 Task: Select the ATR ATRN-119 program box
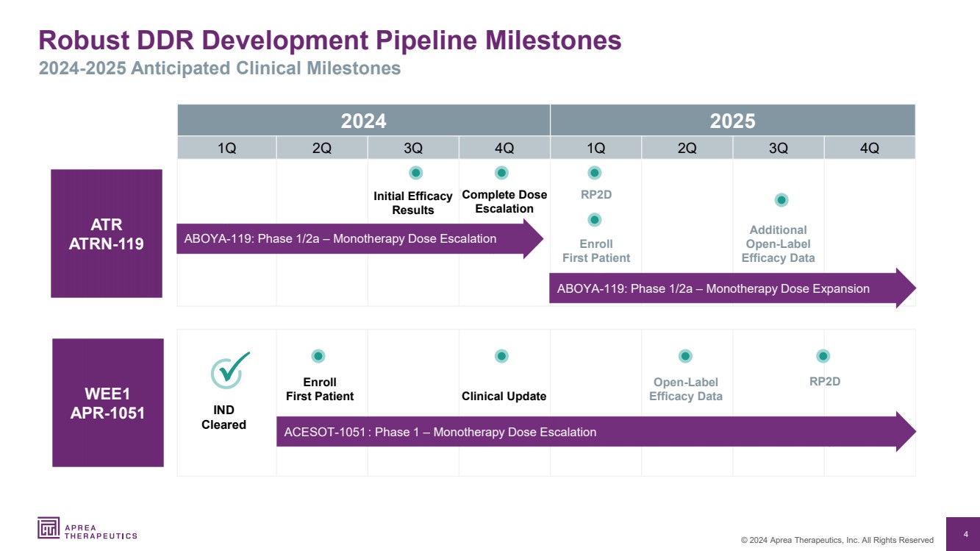(x=106, y=233)
